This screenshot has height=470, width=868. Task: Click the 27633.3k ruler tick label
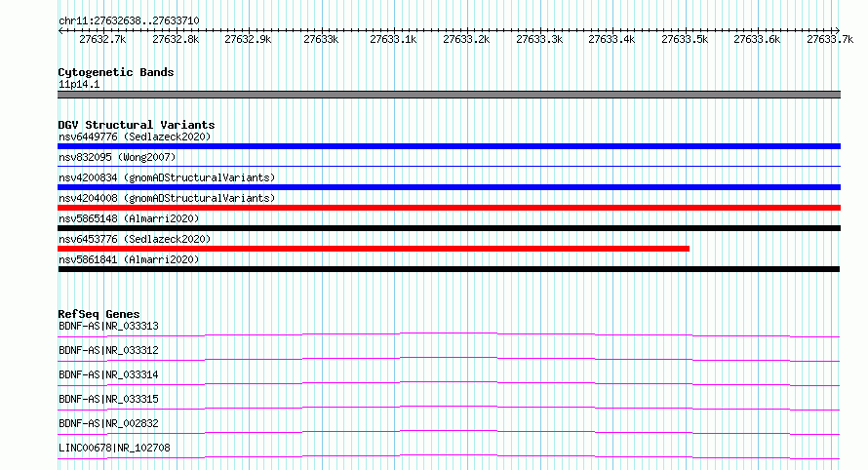[539, 39]
